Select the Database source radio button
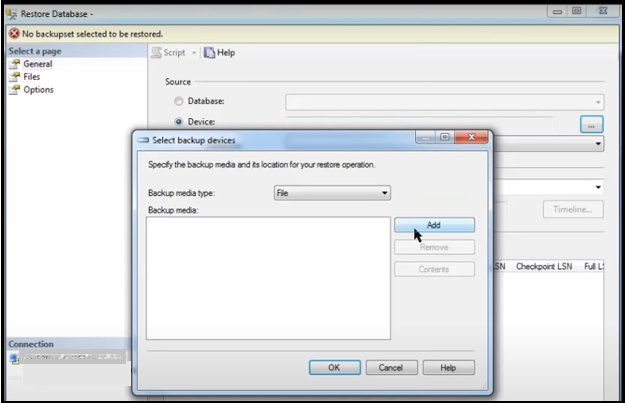Image resolution: width=625 pixels, height=403 pixels. tap(179, 101)
